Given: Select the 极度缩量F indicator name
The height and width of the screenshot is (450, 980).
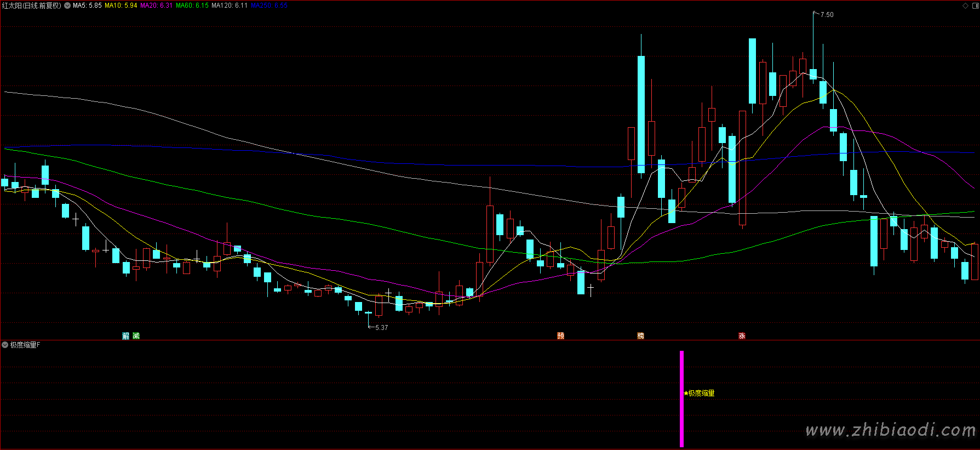Looking at the screenshot, I should point(25,345).
